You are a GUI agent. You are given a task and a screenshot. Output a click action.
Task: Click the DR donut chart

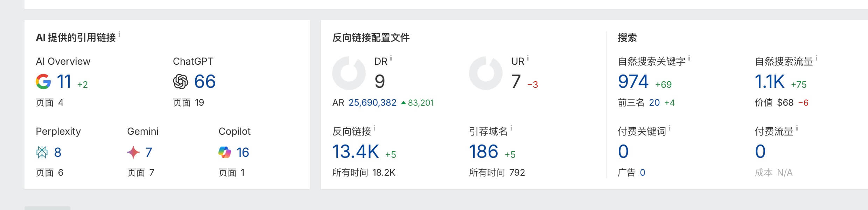349,73
